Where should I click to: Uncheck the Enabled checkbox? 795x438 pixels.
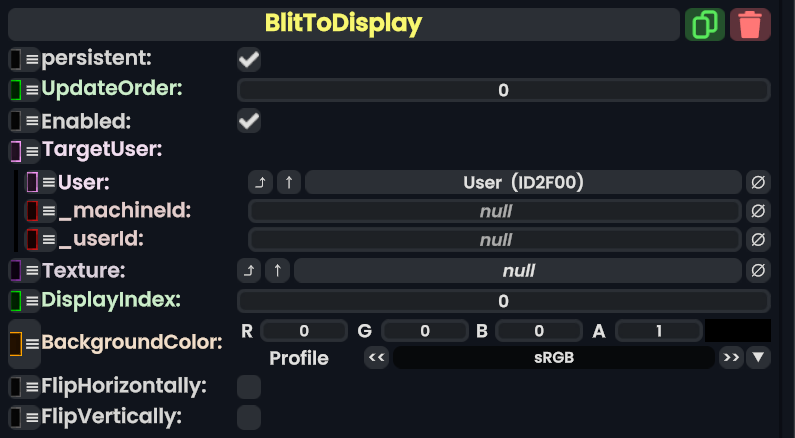pyautogui.click(x=249, y=122)
